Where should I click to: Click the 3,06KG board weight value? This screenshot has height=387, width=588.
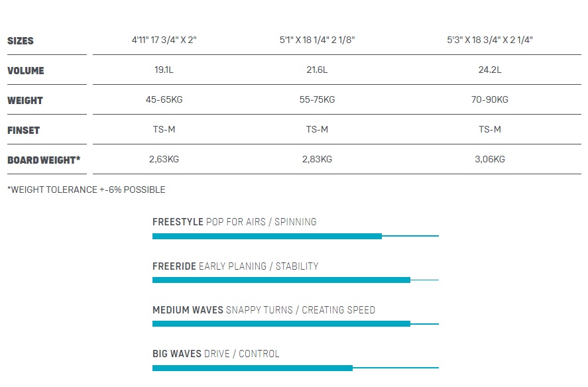(490, 160)
